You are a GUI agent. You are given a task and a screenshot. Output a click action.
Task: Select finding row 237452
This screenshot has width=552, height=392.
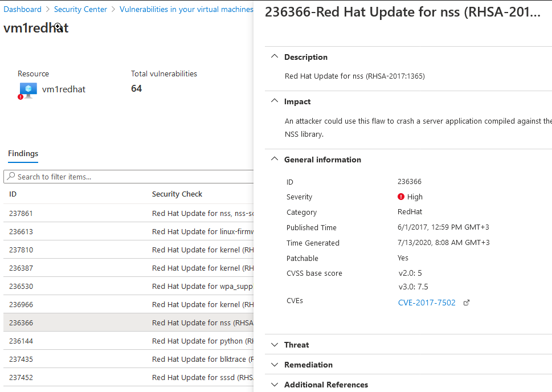tap(129, 378)
